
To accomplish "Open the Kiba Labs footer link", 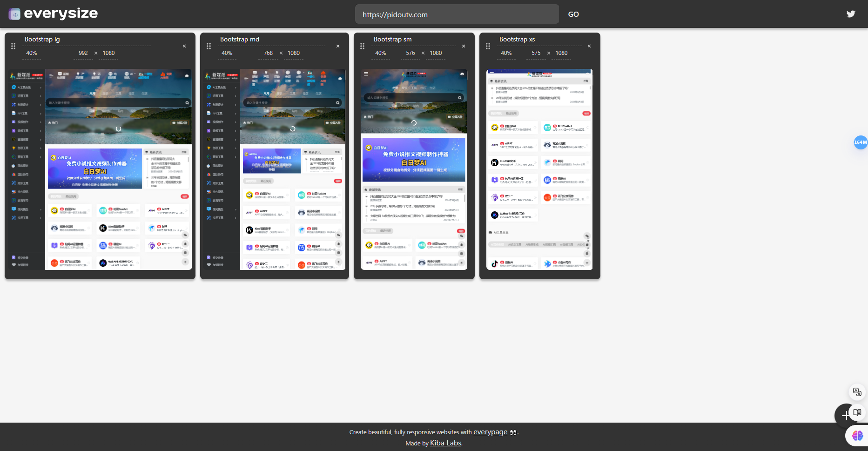I will pyautogui.click(x=445, y=443).
